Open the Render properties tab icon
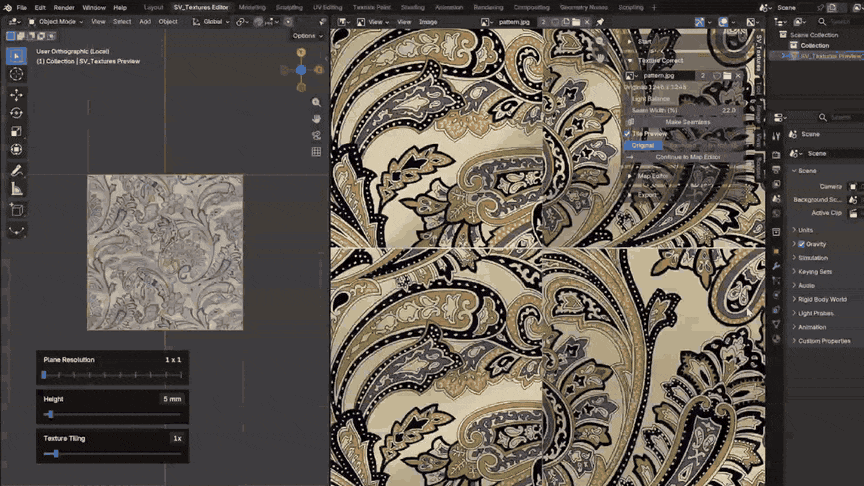 click(x=776, y=155)
